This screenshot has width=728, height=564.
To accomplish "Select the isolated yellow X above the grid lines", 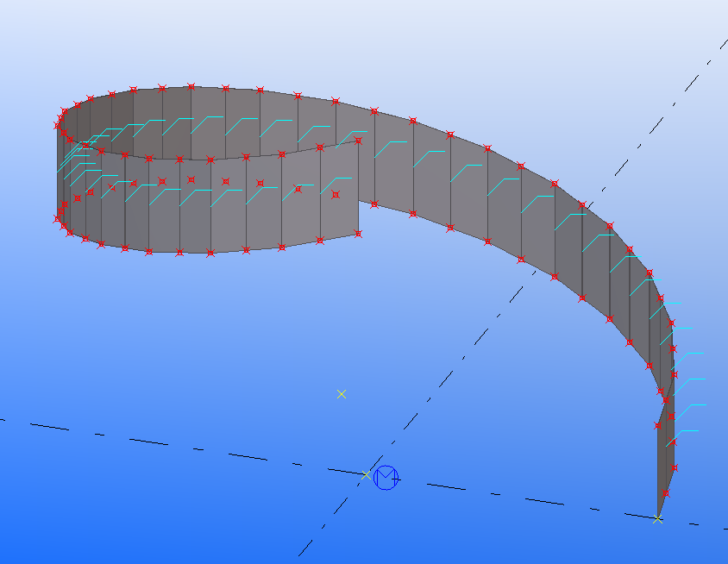I will pos(342,394).
